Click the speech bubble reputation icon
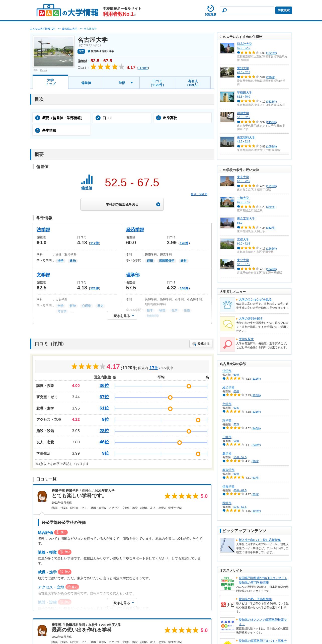 (227, 324)
